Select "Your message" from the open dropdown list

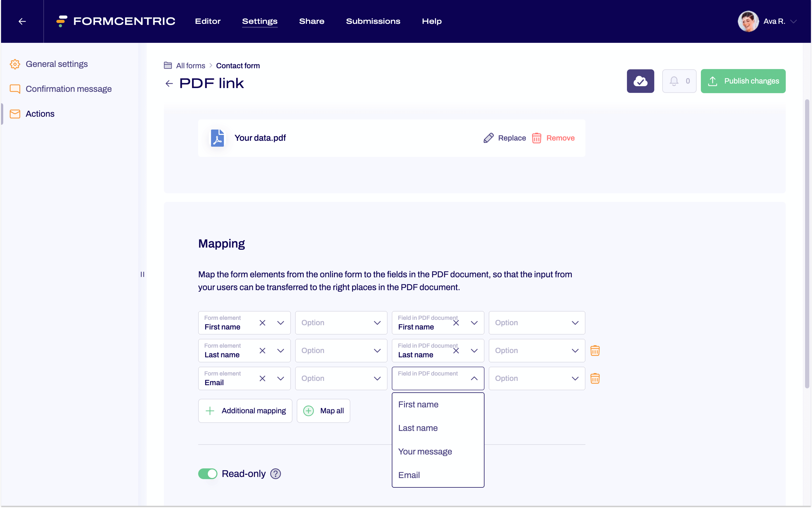(x=425, y=452)
